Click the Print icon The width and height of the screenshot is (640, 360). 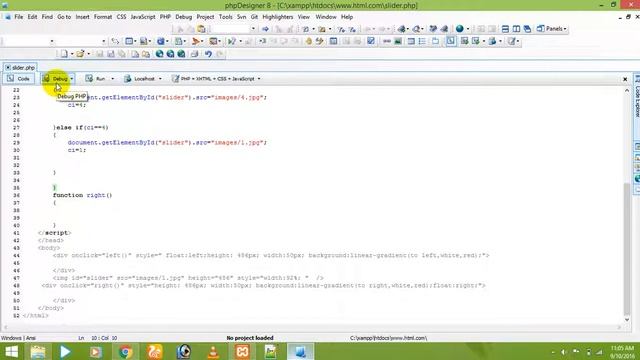pos(195,54)
